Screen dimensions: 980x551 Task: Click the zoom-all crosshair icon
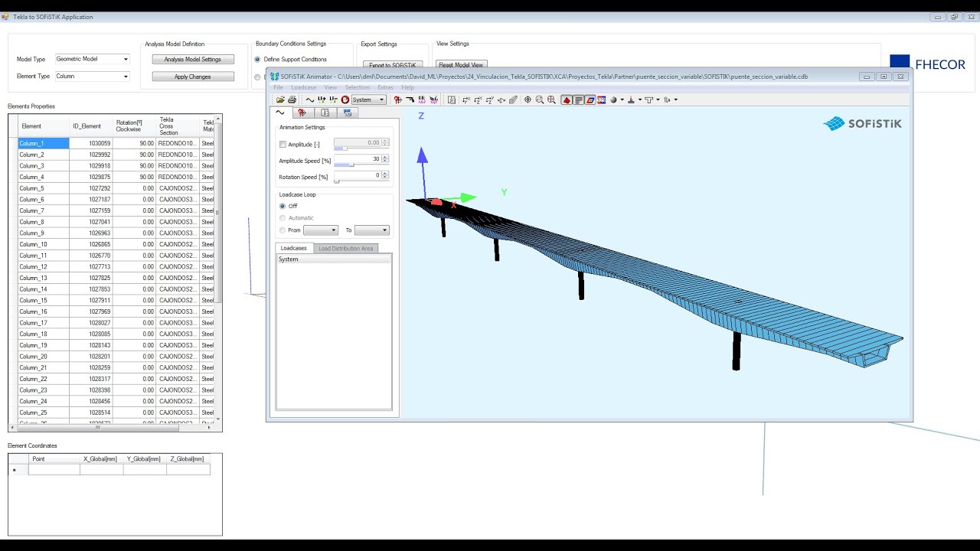[x=528, y=99]
